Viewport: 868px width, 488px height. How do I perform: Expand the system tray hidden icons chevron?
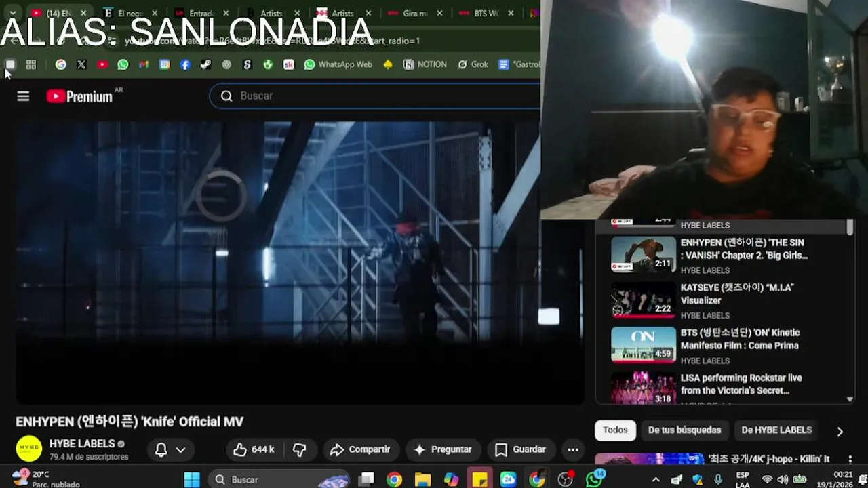[x=656, y=479]
